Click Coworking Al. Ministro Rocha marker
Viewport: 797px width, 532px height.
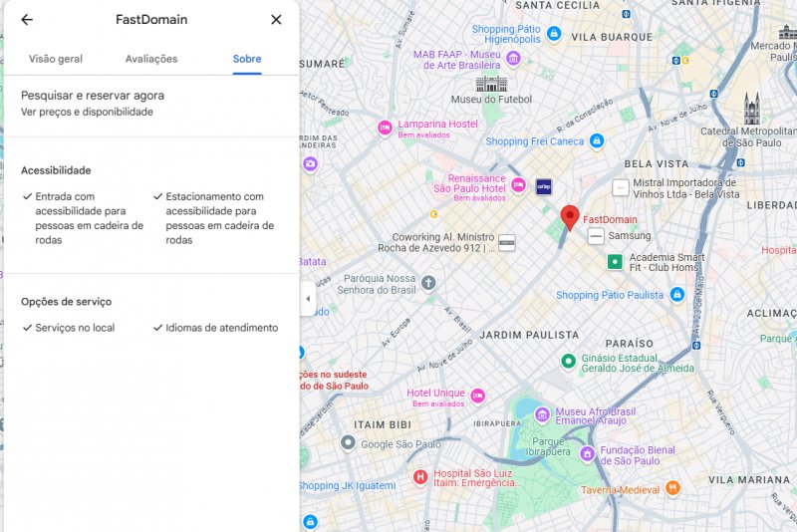point(507,243)
